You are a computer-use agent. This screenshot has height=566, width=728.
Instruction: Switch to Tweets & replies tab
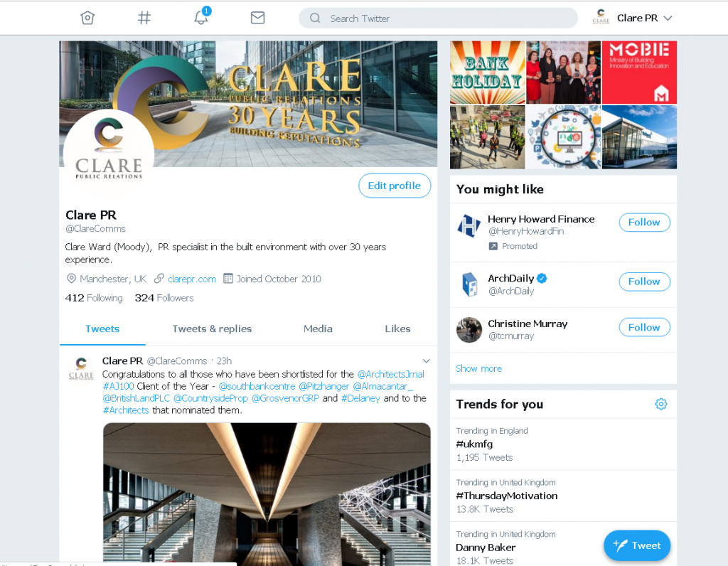point(212,329)
